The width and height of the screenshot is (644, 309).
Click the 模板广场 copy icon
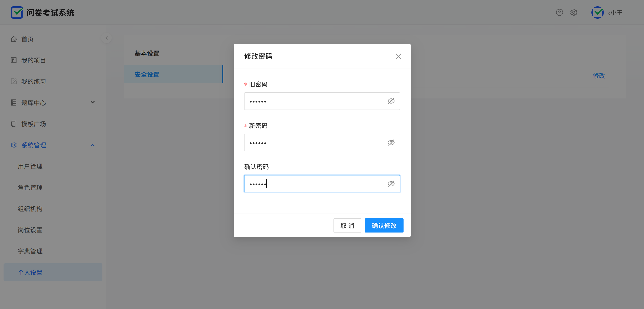click(x=14, y=124)
